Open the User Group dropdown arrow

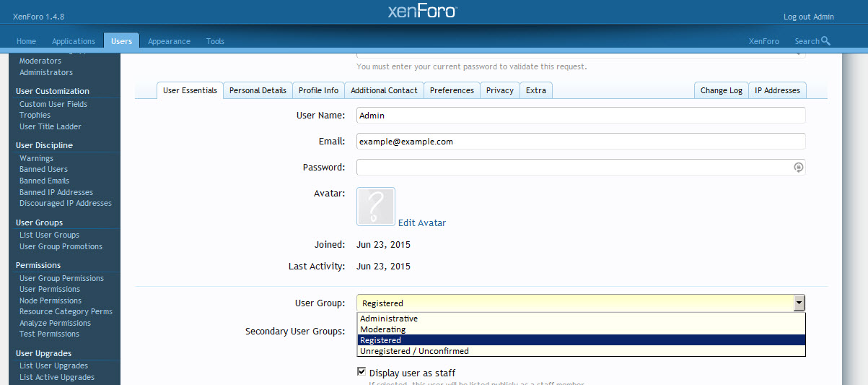[799, 303]
